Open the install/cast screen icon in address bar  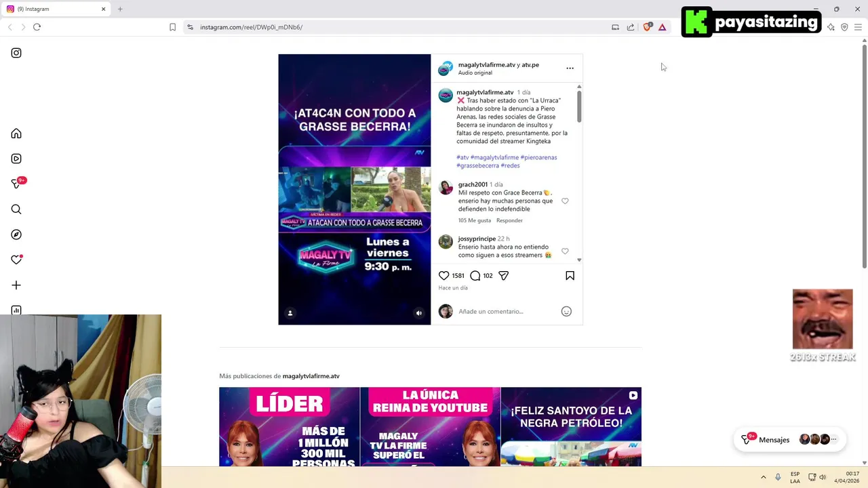click(615, 27)
